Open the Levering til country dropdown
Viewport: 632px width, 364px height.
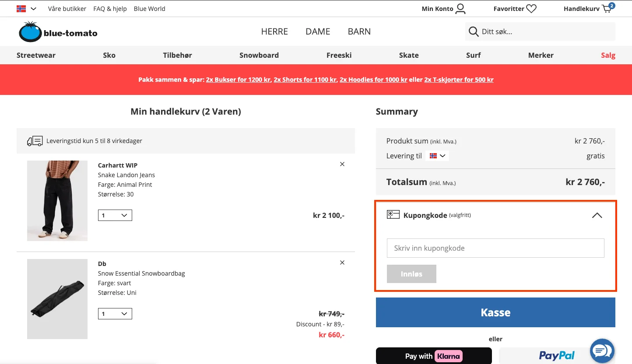[x=437, y=156]
